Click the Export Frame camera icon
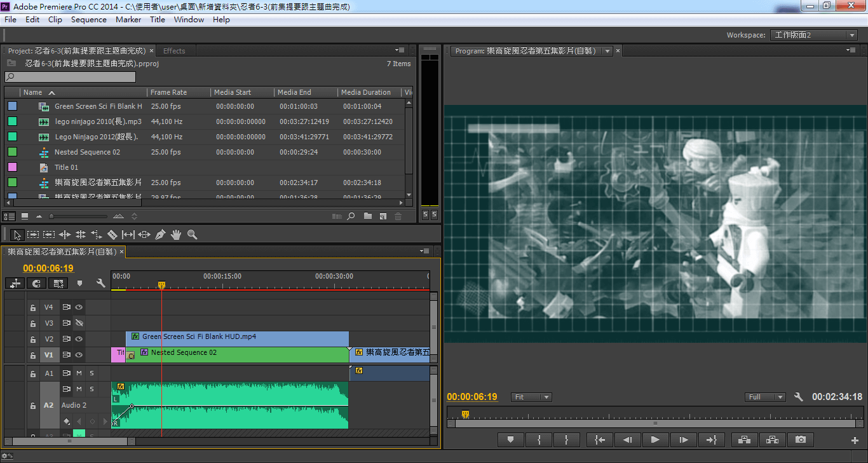 (x=801, y=439)
